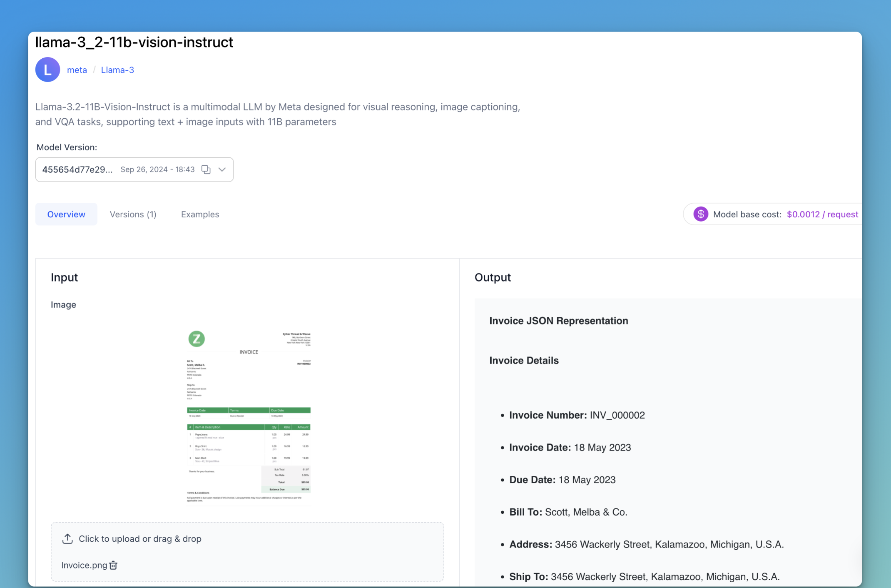Click the purple dollar cost icon

point(701,214)
